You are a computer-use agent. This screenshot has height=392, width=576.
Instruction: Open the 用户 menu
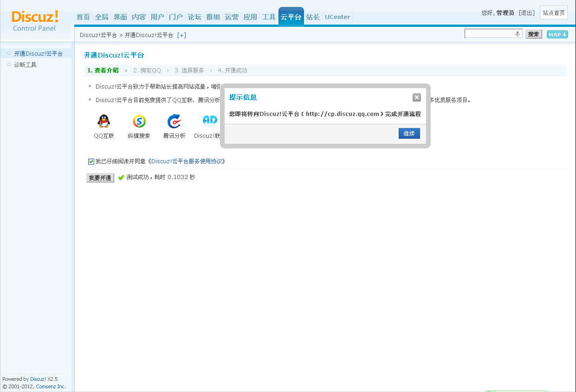(x=157, y=17)
